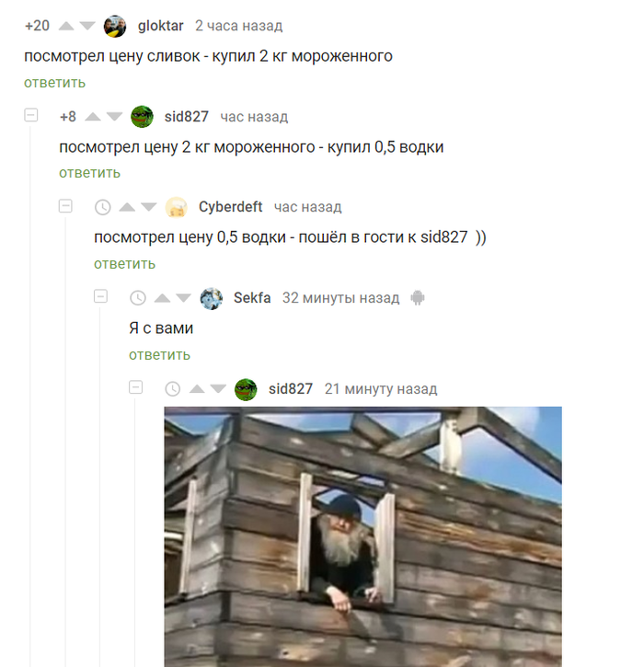
Task: Reply to gloktar's comment via ответить
Action: click(x=55, y=83)
